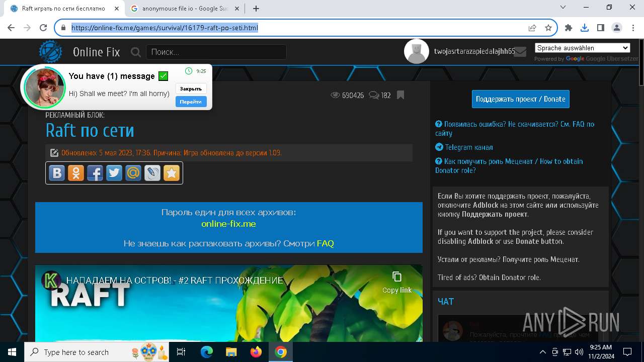Click the comments bubble icon with 182
This screenshot has width=644, height=362.
coord(374,95)
